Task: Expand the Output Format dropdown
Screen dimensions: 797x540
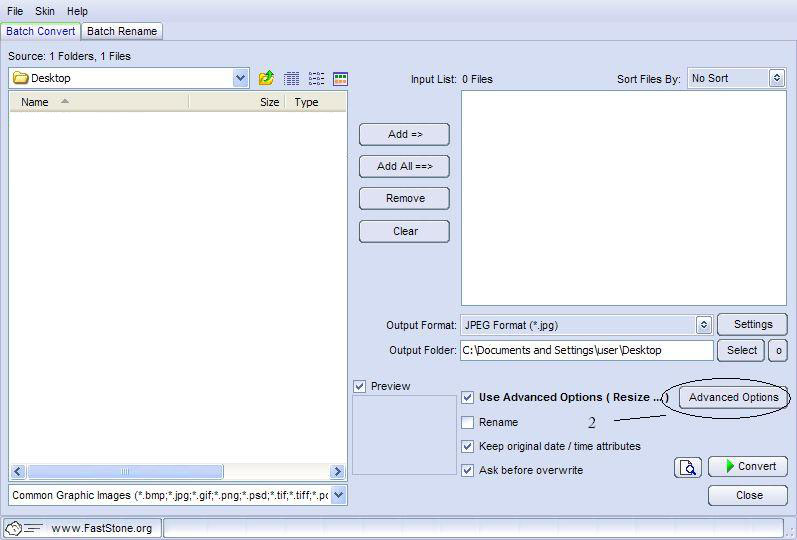Action: tap(703, 325)
